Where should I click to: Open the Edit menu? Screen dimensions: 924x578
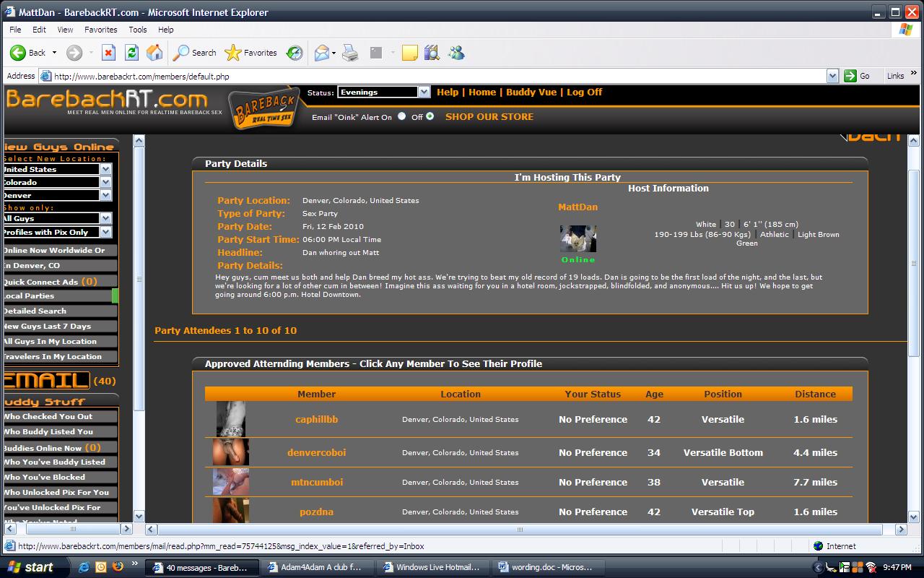point(39,30)
